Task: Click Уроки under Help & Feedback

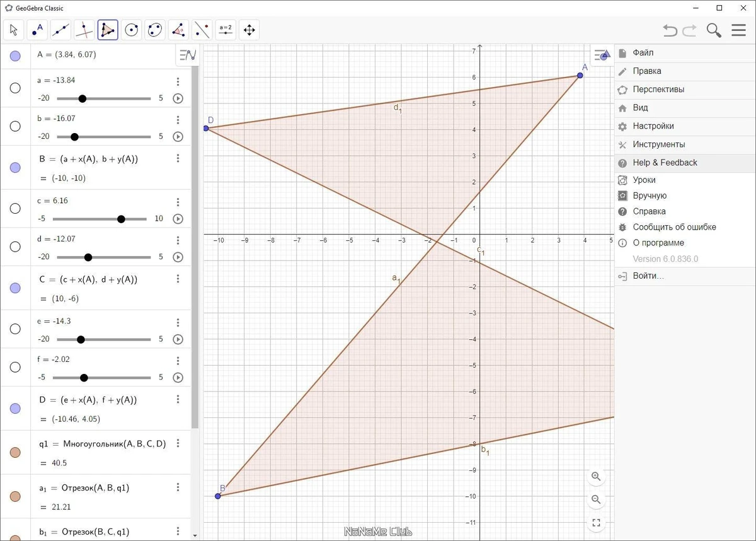Action: tap(685, 180)
